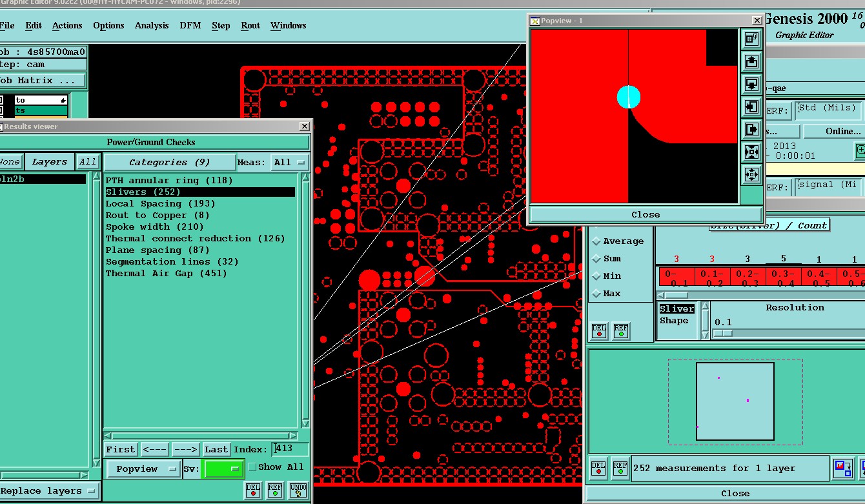Image resolution: width=865 pixels, height=504 pixels.
Task: Click the pan right arrow icon in Popview
Action: click(751, 129)
